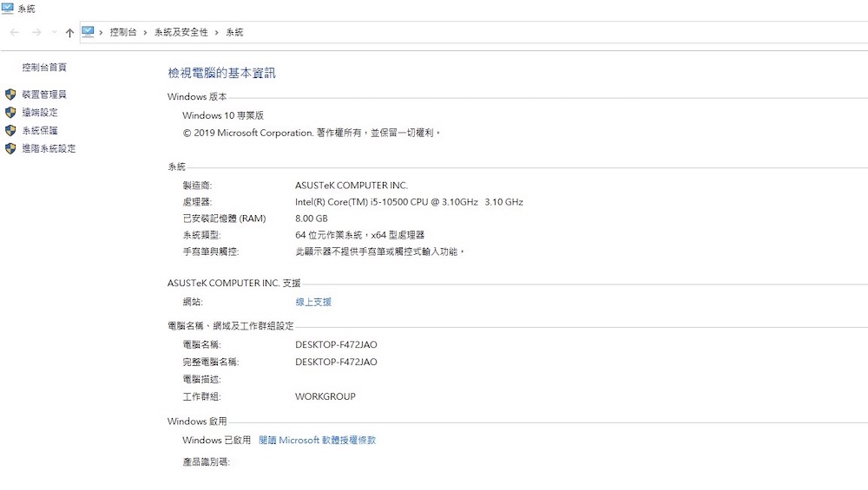The image size is (868, 490).
Task: Open 控制台首頁 in the sidebar
Action: 44,68
